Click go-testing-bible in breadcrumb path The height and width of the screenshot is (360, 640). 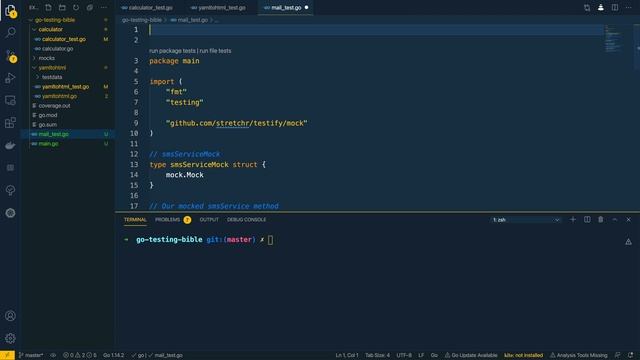click(x=142, y=20)
